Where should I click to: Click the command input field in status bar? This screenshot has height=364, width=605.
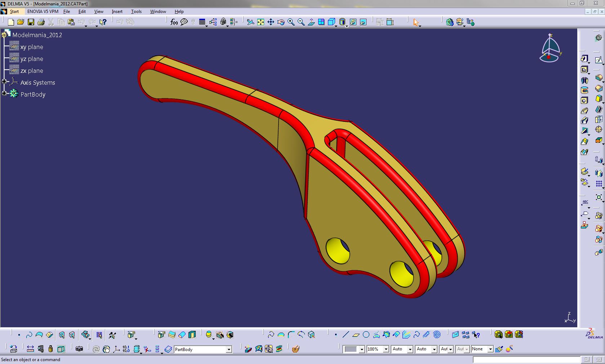pyautogui.click(x=526, y=360)
